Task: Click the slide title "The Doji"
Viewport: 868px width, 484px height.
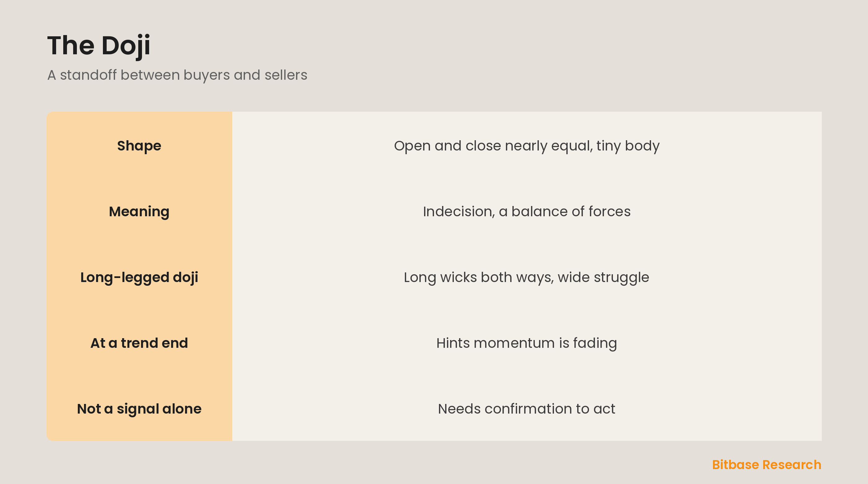Action: (99, 46)
